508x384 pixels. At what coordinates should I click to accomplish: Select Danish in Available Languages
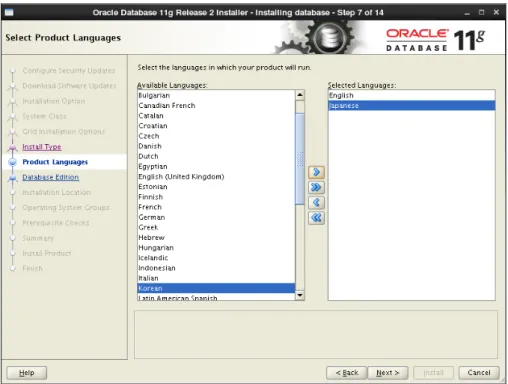(x=216, y=146)
